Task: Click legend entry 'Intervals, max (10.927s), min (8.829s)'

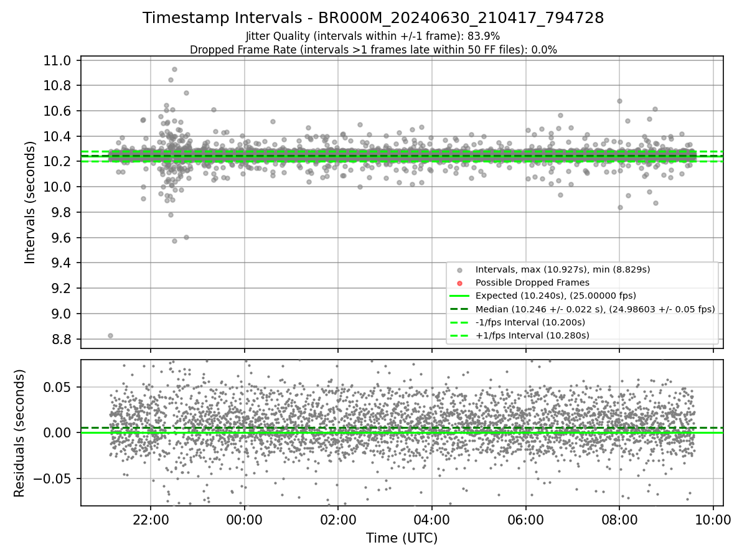Action: [x=563, y=269]
